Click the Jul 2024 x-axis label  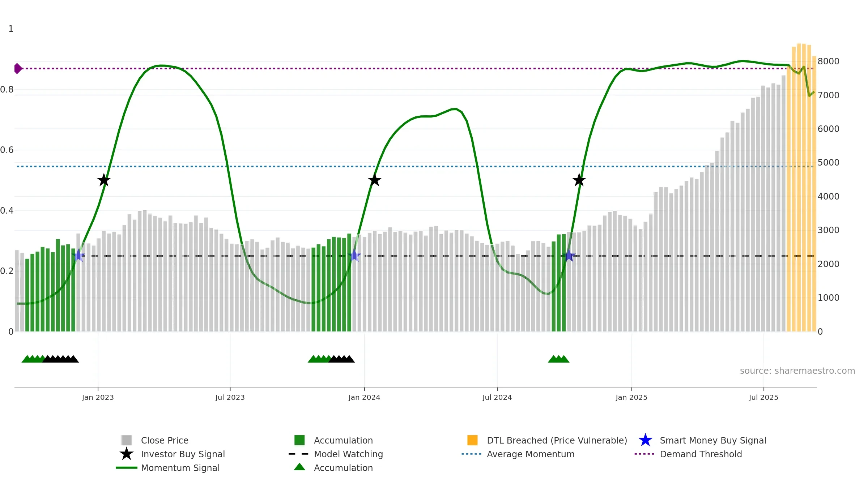[497, 397]
